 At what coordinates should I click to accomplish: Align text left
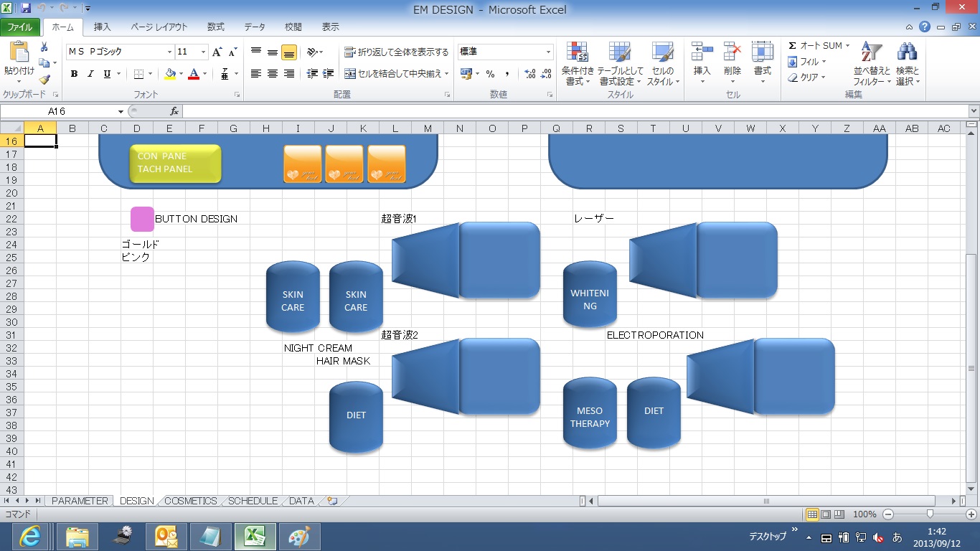click(256, 74)
